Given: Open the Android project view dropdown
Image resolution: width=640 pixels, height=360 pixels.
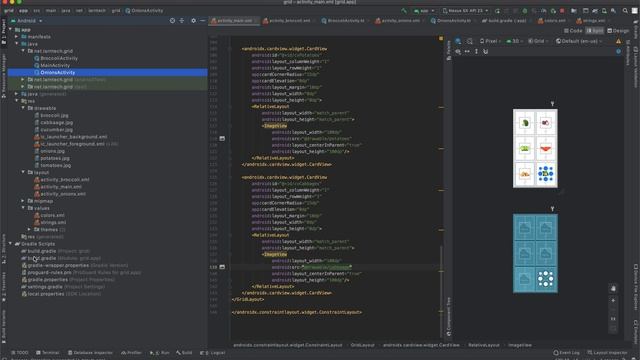Looking at the screenshot, I should pos(27,20).
